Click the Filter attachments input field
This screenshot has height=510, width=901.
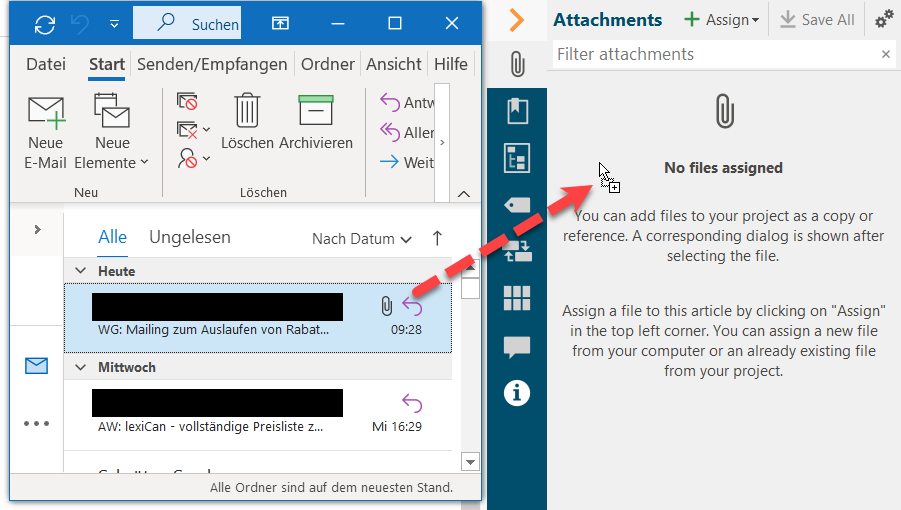(714, 54)
